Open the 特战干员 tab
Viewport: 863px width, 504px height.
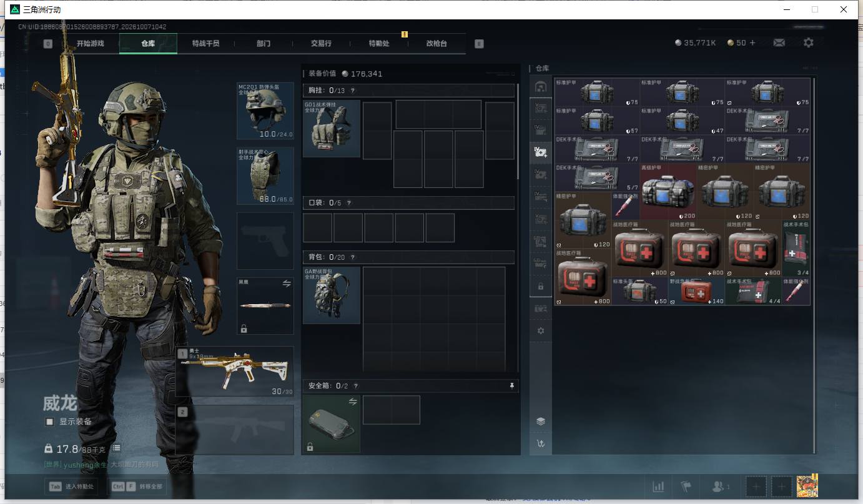click(x=206, y=44)
